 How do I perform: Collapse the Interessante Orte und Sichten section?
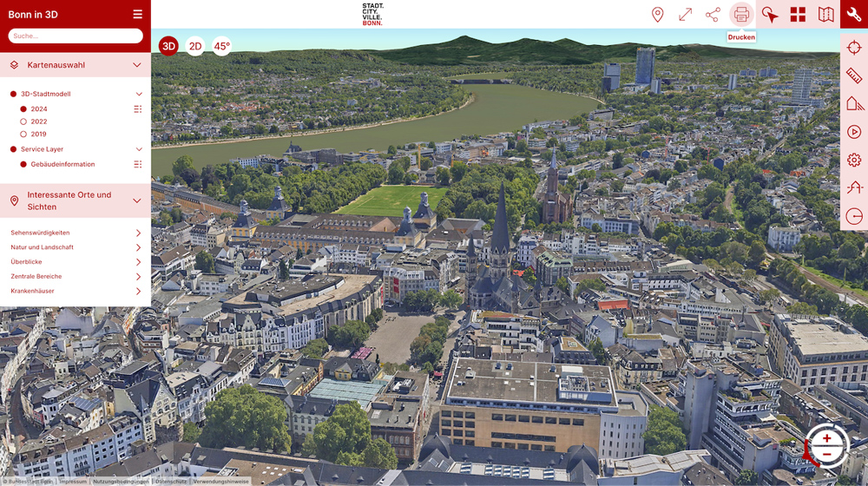[136, 200]
